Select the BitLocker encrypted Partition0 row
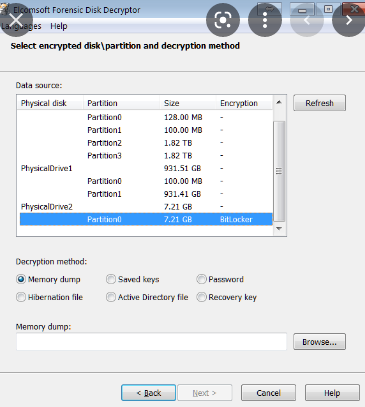Screen dimensions: 365x407 click(146, 219)
